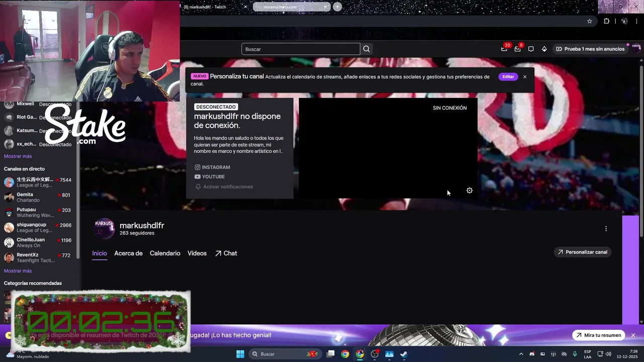Viewport: 644px width, 362px height.
Task: Open ReventXz live channel
Action: (38, 257)
